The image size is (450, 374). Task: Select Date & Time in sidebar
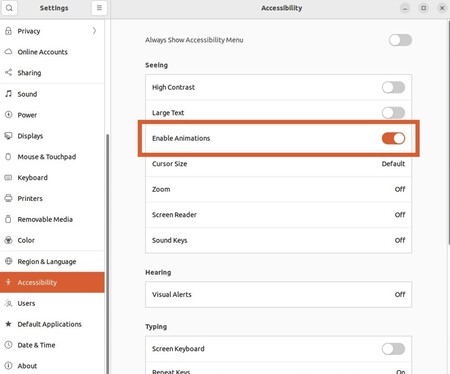coord(52,345)
